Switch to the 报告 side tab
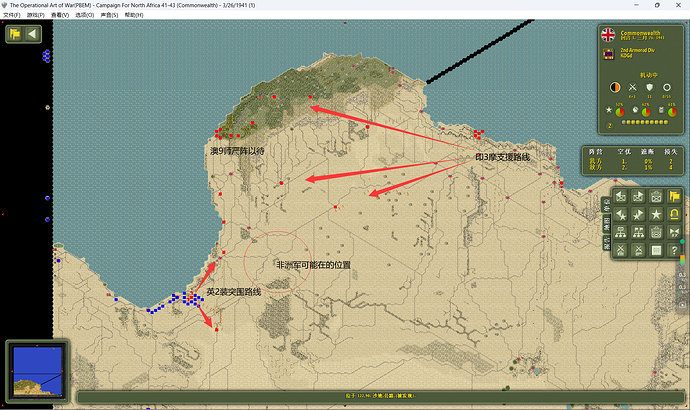This screenshot has width=690, height=410. click(607, 243)
